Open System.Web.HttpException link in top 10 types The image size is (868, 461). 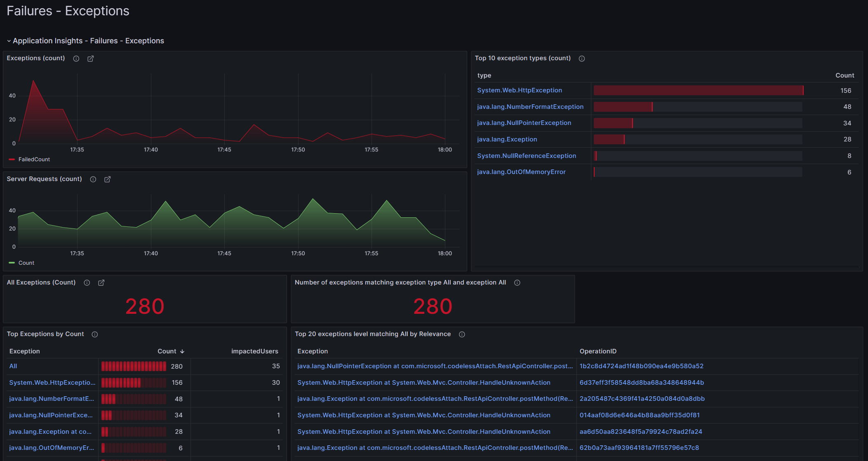point(519,90)
